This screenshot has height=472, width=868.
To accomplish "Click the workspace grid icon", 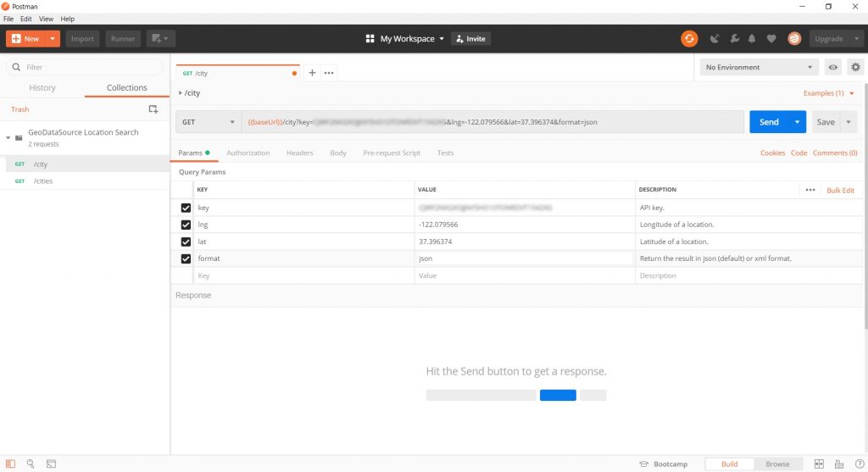I will (x=370, y=39).
